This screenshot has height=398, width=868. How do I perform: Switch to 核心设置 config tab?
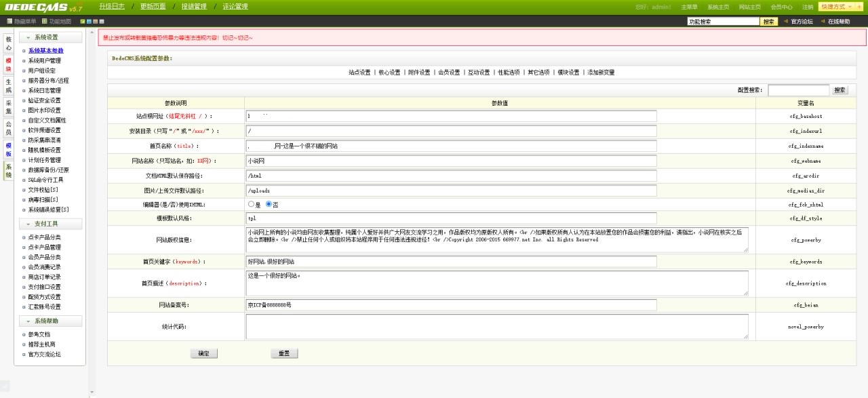pyautogui.click(x=389, y=73)
